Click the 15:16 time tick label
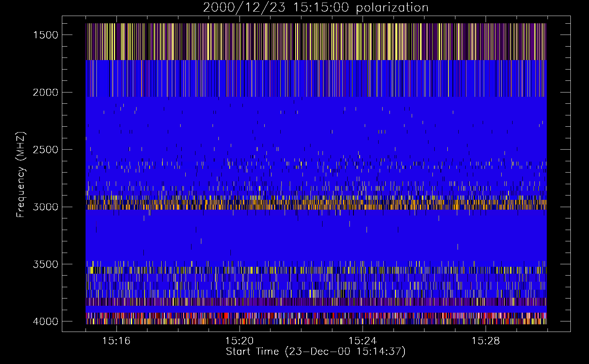The image size is (589, 364). tap(116, 341)
